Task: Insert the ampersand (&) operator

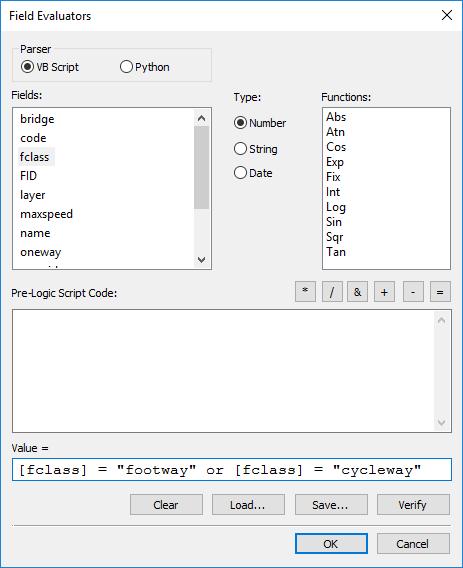Action: tap(357, 292)
